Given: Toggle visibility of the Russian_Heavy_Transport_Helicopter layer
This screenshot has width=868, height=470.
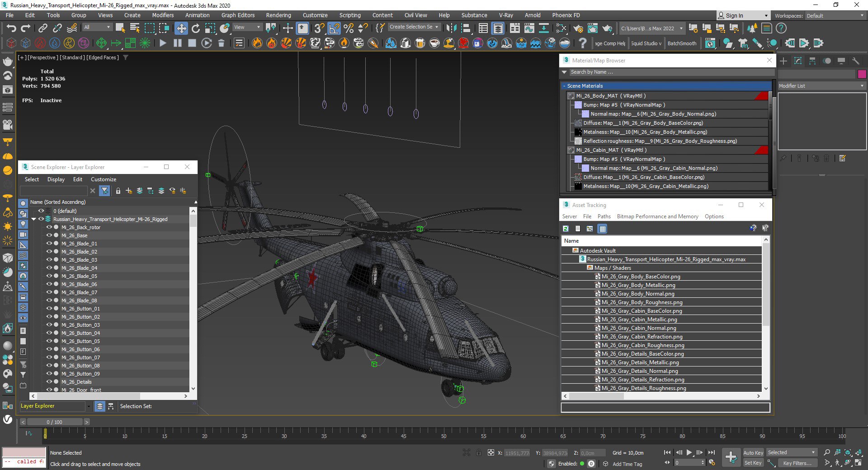Looking at the screenshot, I should [41, 219].
